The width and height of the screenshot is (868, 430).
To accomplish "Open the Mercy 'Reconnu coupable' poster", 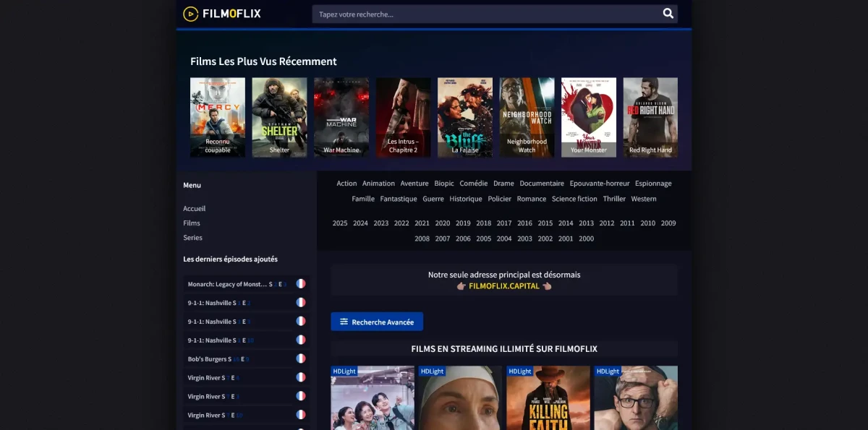I will (x=218, y=117).
